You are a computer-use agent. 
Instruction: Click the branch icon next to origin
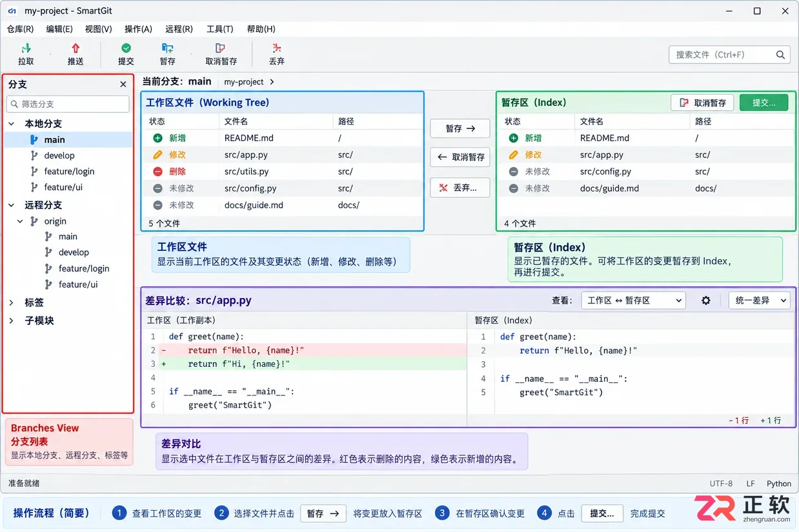34,221
